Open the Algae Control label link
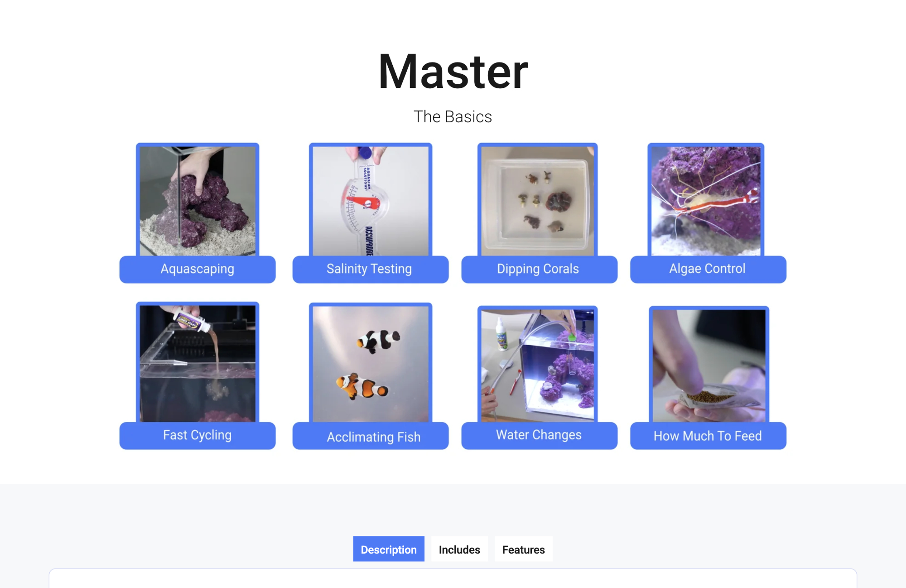Image resolution: width=906 pixels, height=588 pixels. [x=708, y=269]
